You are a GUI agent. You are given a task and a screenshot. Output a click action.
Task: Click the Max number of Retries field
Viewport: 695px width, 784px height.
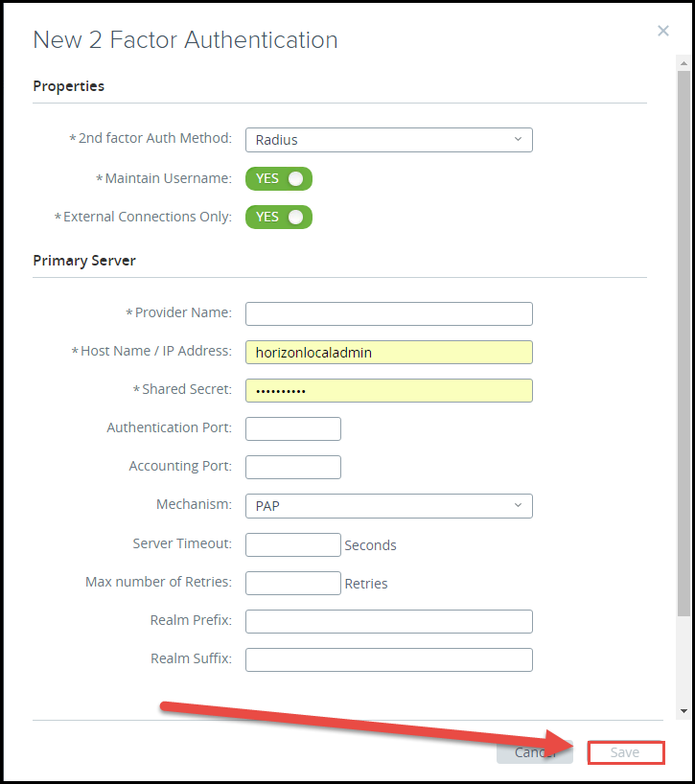coord(292,583)
